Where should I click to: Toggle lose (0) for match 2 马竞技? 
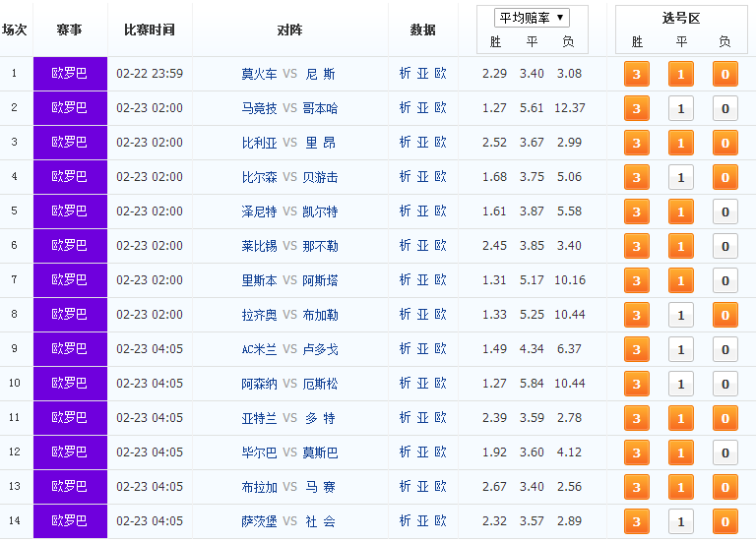coord(725,108)
